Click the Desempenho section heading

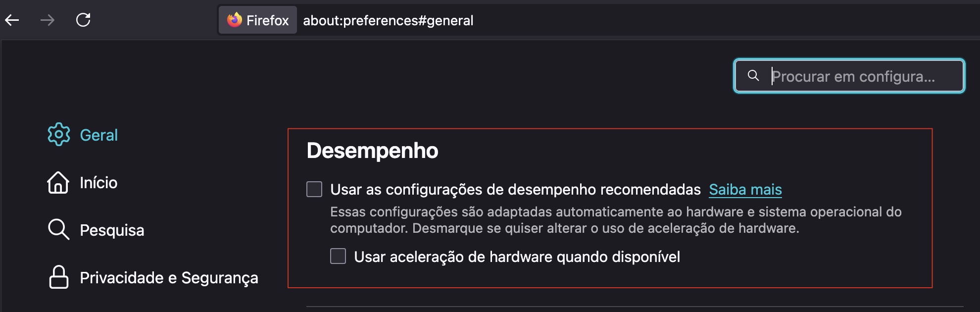(x=372, y=151)
